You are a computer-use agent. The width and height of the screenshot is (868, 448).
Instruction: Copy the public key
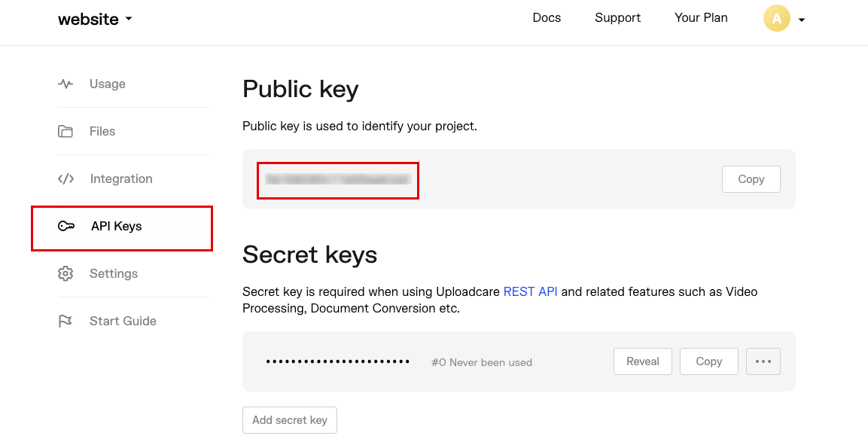(x=751, y=179)
